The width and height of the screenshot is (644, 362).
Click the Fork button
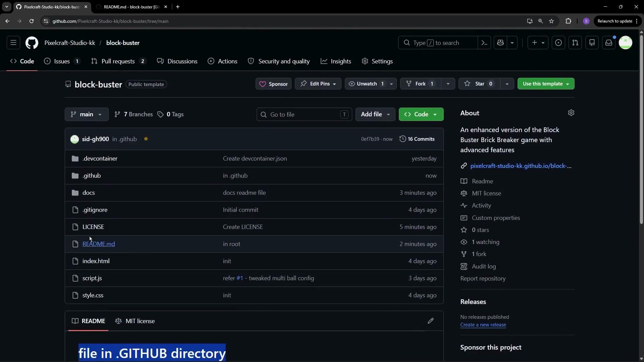tap(420, 84)
